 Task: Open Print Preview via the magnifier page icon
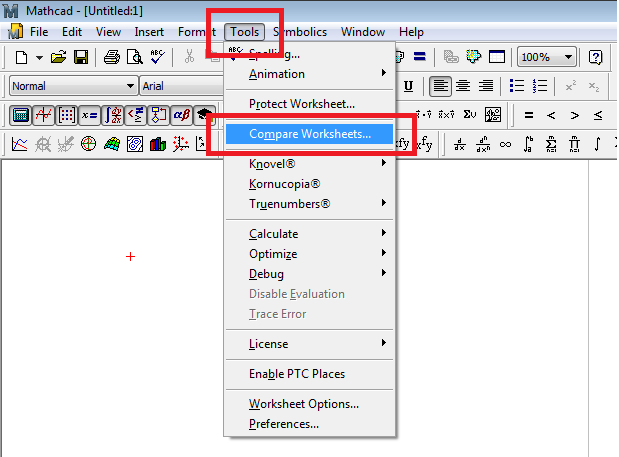[135, 58]
